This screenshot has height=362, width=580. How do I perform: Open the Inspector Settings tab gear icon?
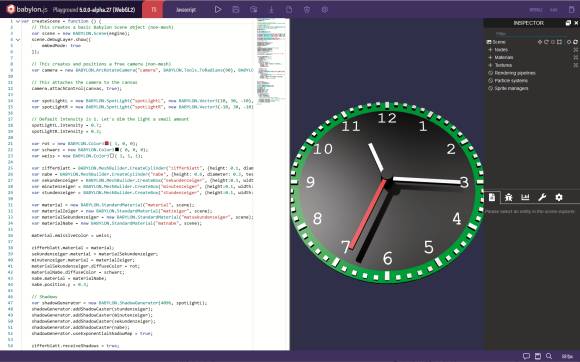coord(559,197)
